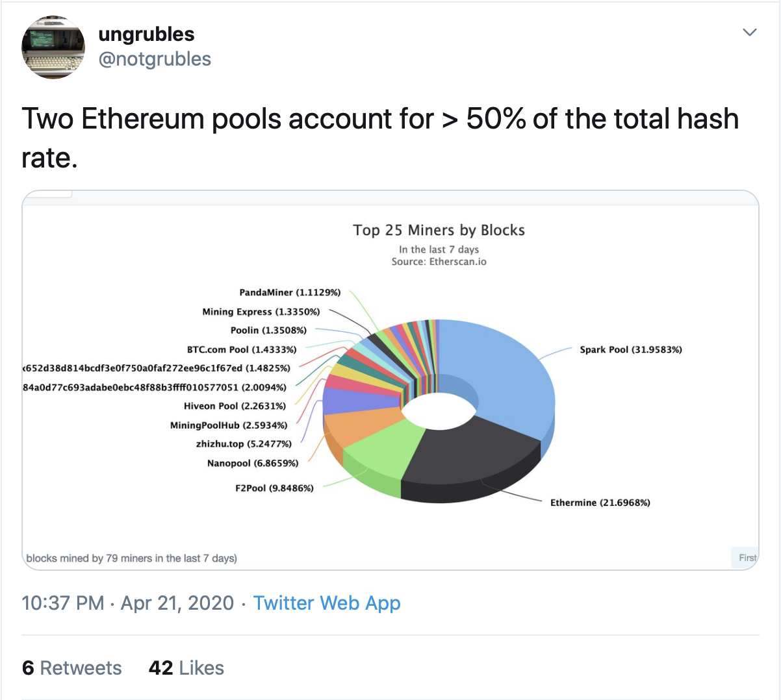Click the Spark Pool (31.9583%) label
This screenshot has width=781, height=700.
coord(631,349)
